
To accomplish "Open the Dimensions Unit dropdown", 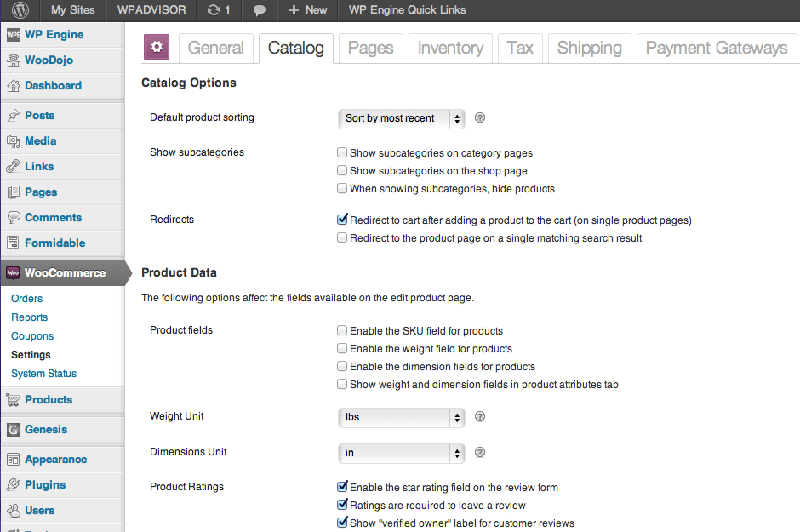I will pyautogui.click(x=401, y=453).
